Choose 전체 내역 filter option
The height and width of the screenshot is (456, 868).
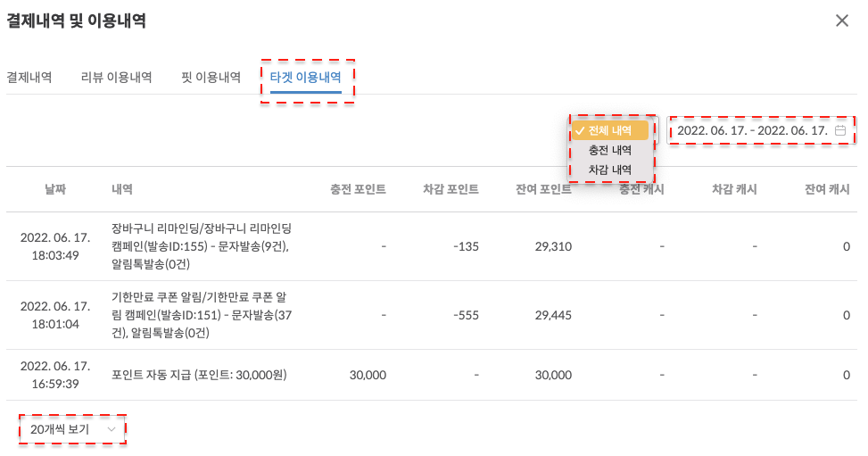click(610, 130)
